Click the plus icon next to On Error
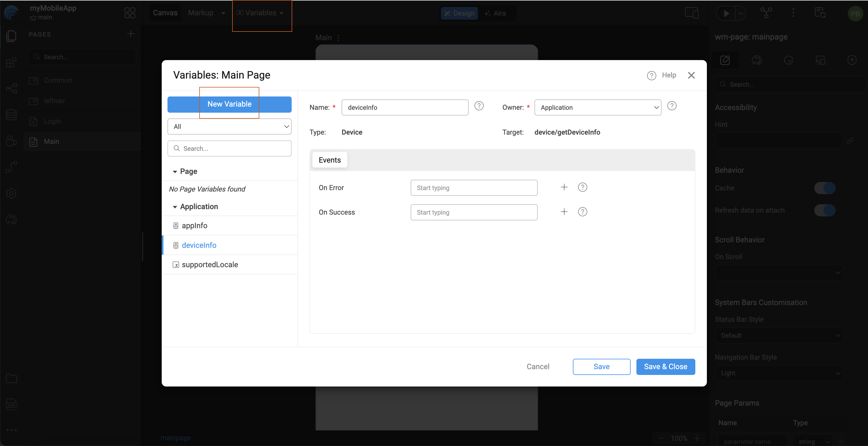 pyautogui.click(x=564, y=187)
